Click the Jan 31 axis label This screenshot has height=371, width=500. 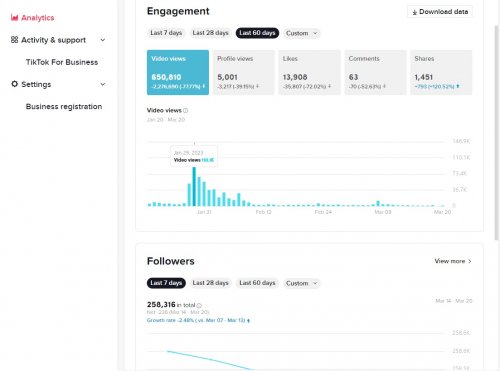pos(204,212)
